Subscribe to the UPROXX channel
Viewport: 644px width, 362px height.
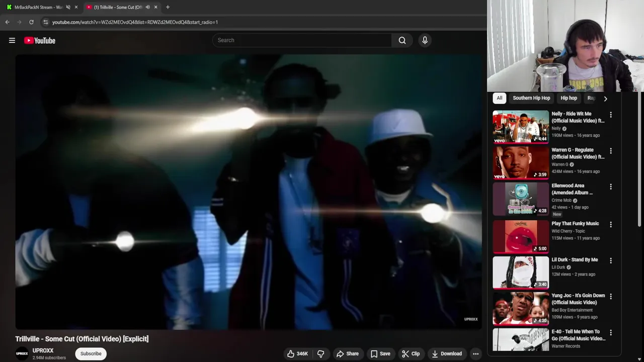pos(91,353)
